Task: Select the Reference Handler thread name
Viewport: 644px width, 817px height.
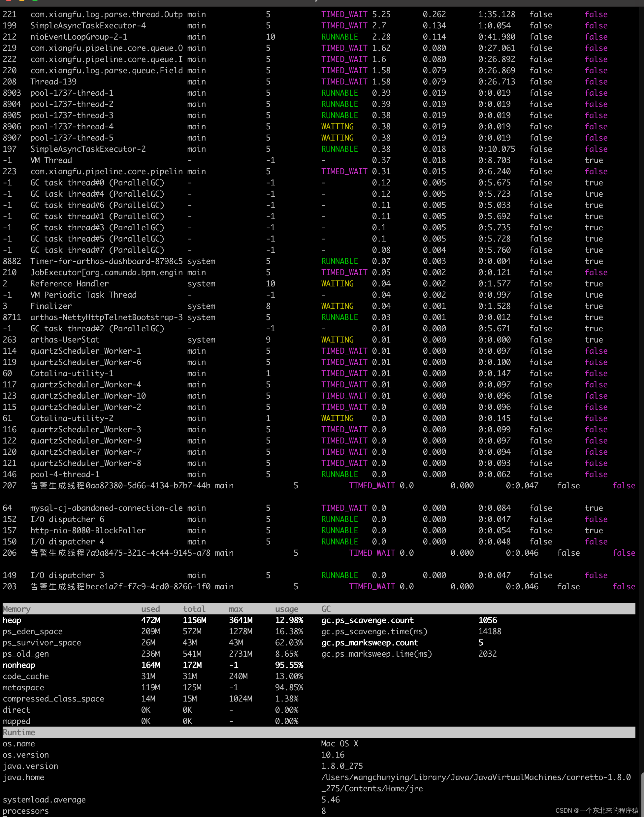Action: click(69, 284)
